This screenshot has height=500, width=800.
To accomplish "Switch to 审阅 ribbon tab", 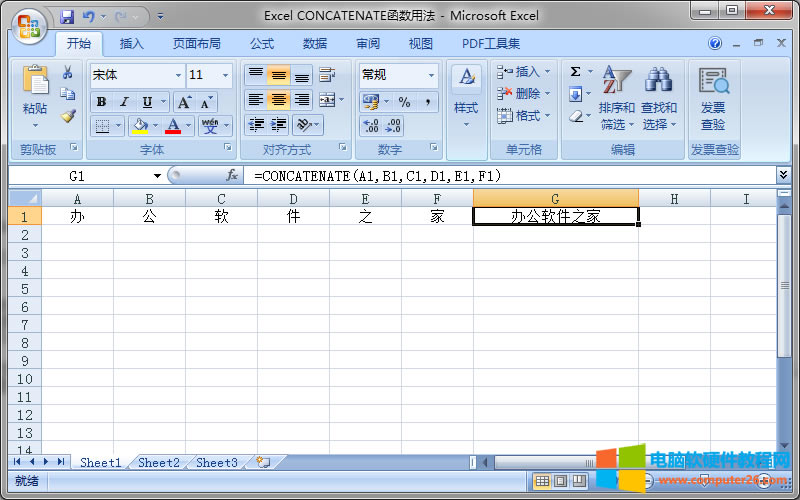I will (368, 44).
